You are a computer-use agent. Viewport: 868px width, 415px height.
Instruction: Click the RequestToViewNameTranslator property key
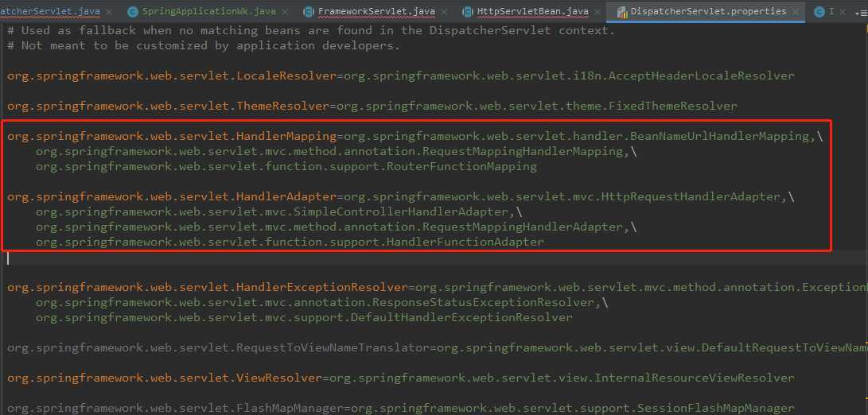coord(218,347)
